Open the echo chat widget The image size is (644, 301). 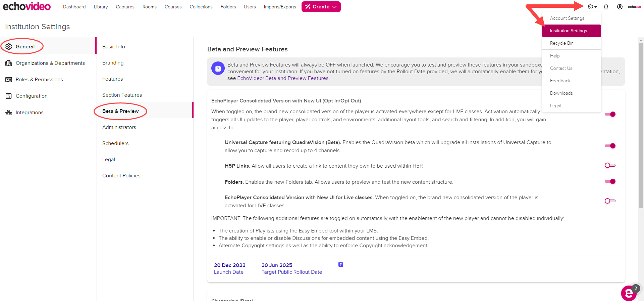point(630,293)
